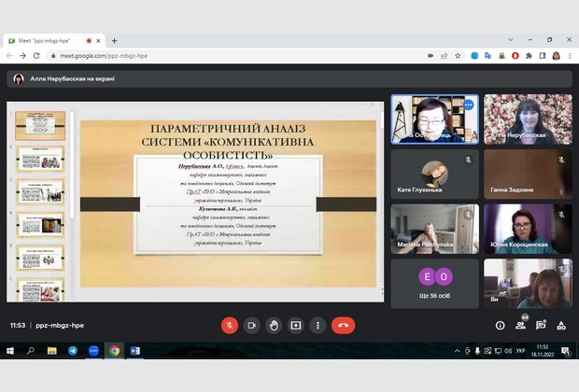Image resolution: width=579 pixels, height=392 pixels.
Task: Open Telegram from the Windows taskbar
Action: point(73,351)
